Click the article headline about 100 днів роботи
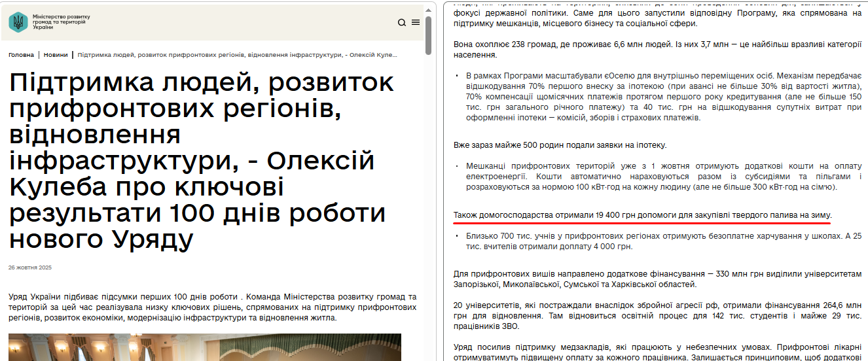Image resolution: width=868 pixels, height=361 pixels. pos(202,162)
